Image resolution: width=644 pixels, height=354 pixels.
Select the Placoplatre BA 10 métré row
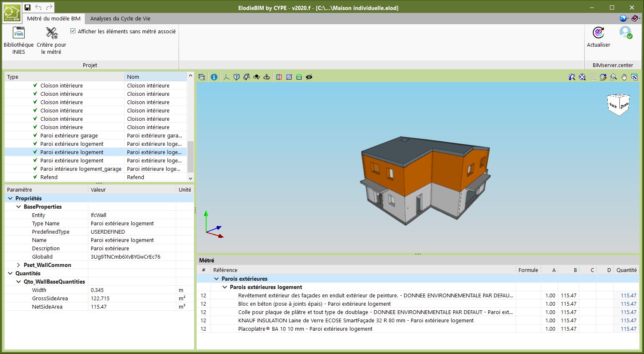(x=418, y=329)
